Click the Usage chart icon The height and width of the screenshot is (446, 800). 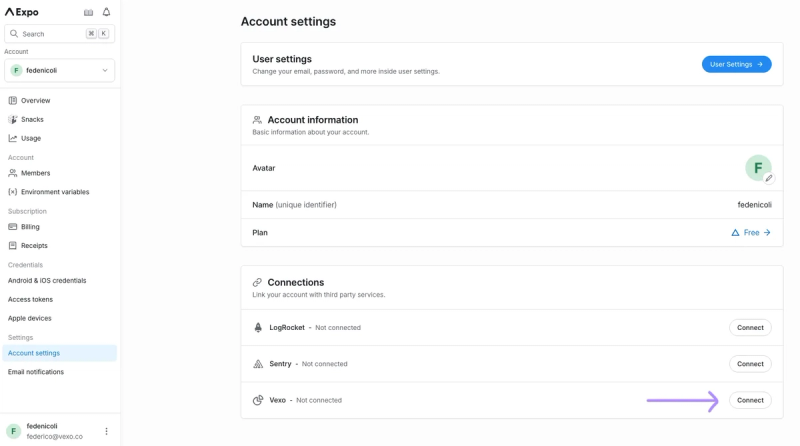coord(13,138)
